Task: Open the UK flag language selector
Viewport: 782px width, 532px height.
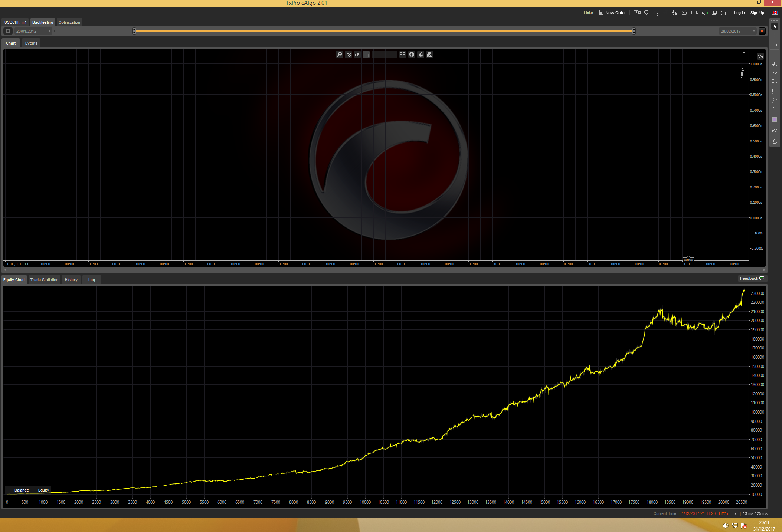Action: pos(775,13)
